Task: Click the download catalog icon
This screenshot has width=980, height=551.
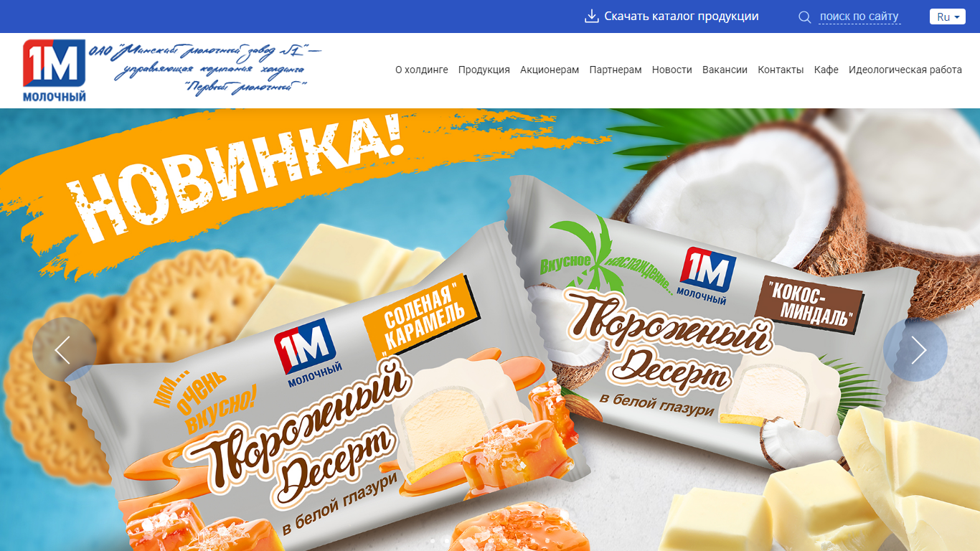Action: (592, 17)
